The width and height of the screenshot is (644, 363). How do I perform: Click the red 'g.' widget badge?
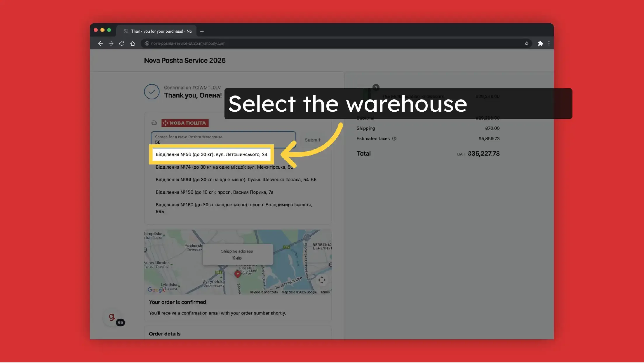tap(113, 317)
